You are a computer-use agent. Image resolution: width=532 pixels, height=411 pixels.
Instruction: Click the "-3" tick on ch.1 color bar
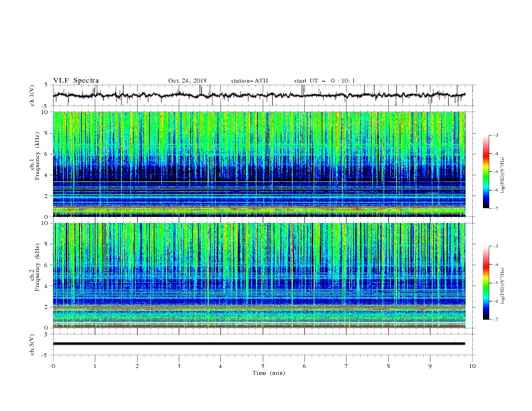pyautogui.click(x=495, y=135)
